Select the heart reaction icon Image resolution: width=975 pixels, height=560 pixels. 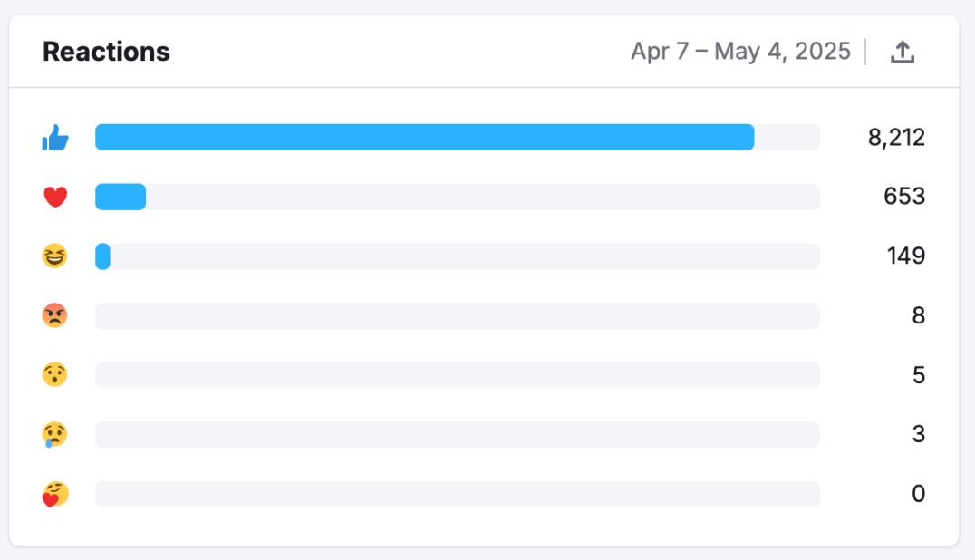pyautogui.click(x=56, y=197)
